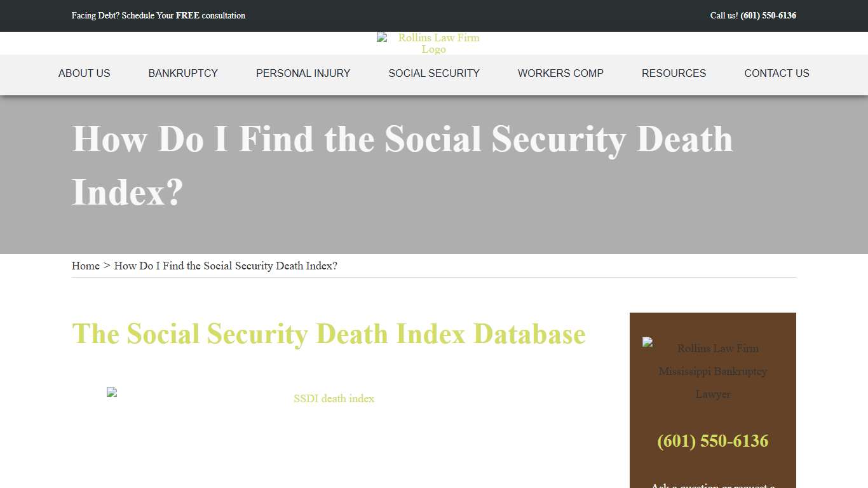Click the Home breadcrumb link
The width and height of the screenshot is (868, 488).
pyautogui.click(x=85, y=266)
